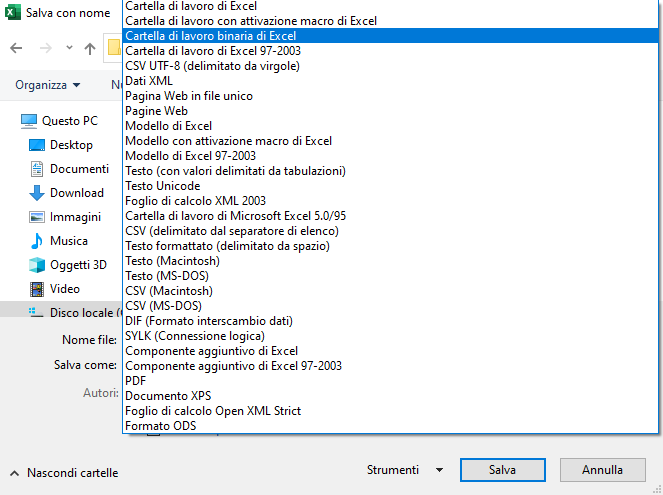Select Componente aggiuntivo di Excel 97-2003

[x=390, y=366]
